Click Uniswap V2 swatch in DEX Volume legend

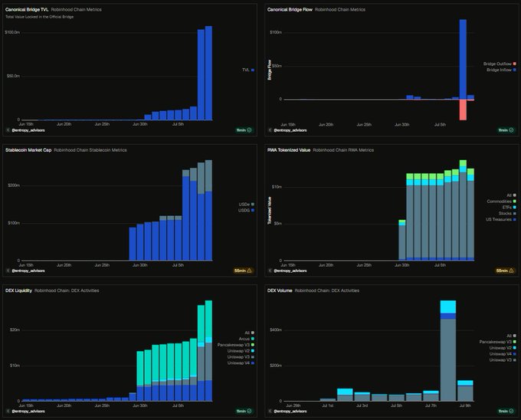coord(515,348)
